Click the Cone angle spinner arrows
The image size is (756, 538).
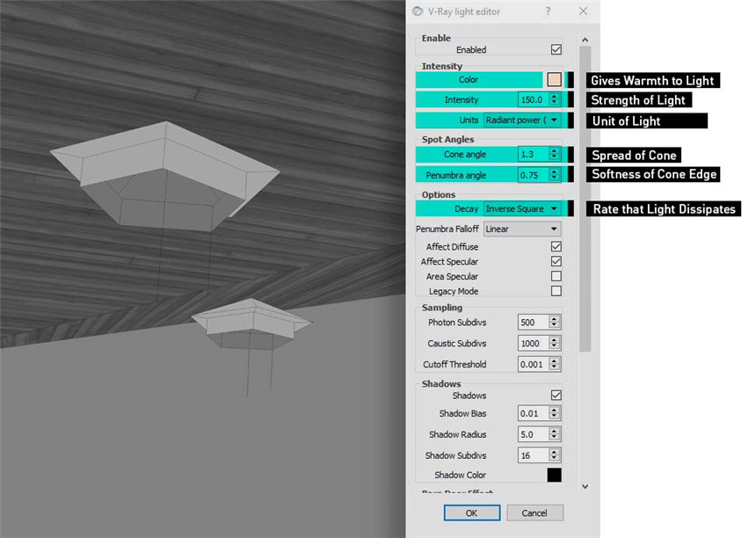(x=554, y=155)
